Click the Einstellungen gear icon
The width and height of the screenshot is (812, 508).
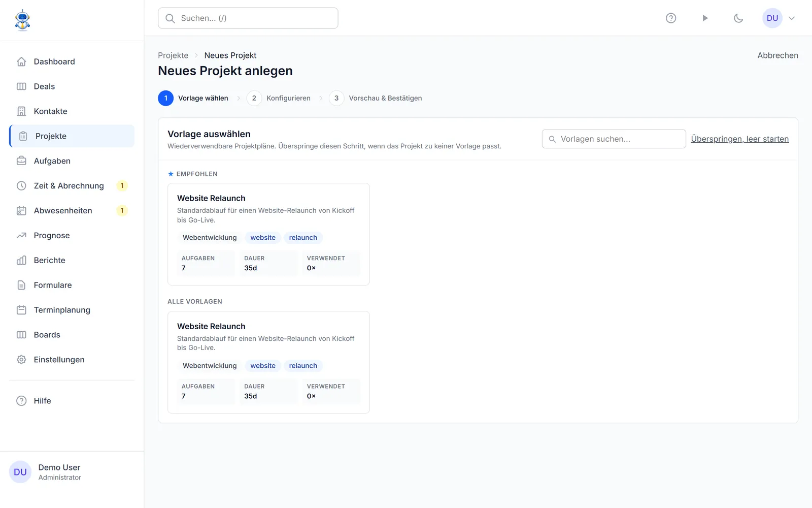coord(21,360)
